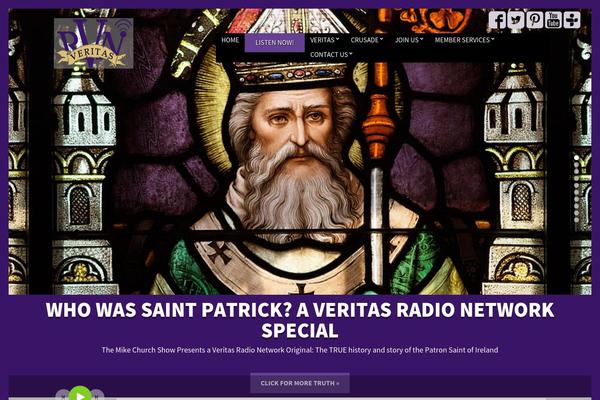Image resolution: width=600 pixels, height=400 pixels.
Task: Expand the CRUSADE menu
Action: pyautogui.click(x=367, y=40)
